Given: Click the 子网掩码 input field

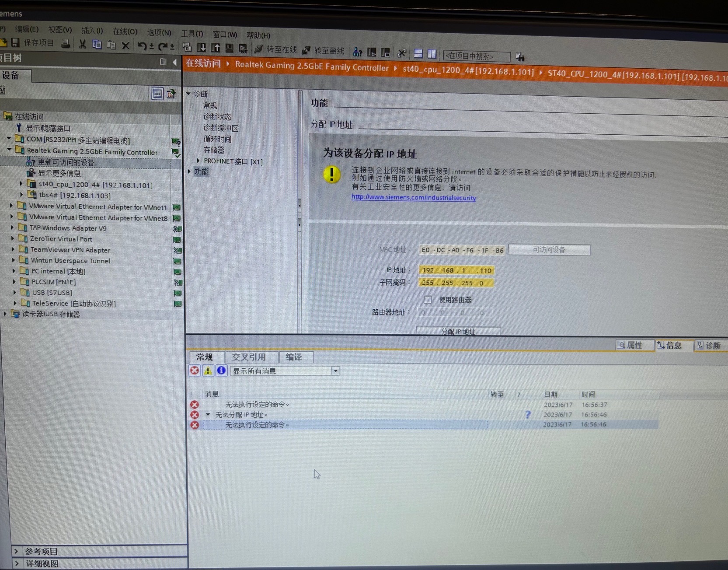Looking at the screenshot, I should click(456, 283).
